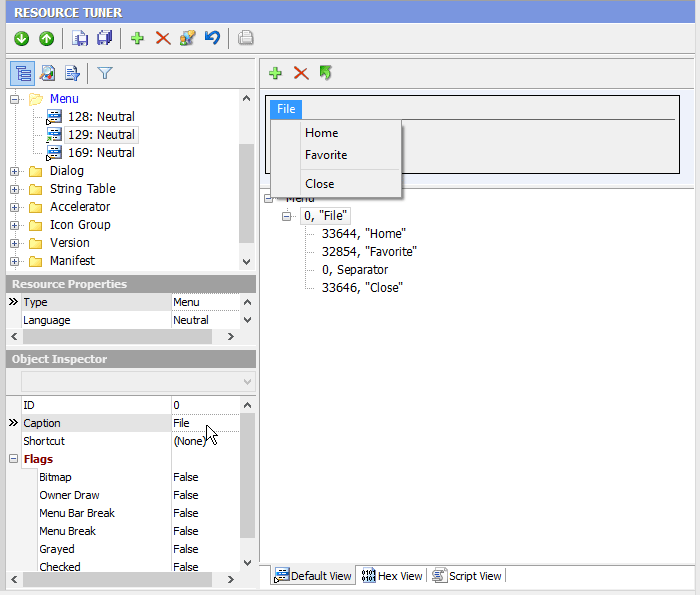Click Object Inspector horizontal scrollbar left arrow
The height and width of the screenshot is (595, 700).
pyautogui.click(x=14, y=579)
